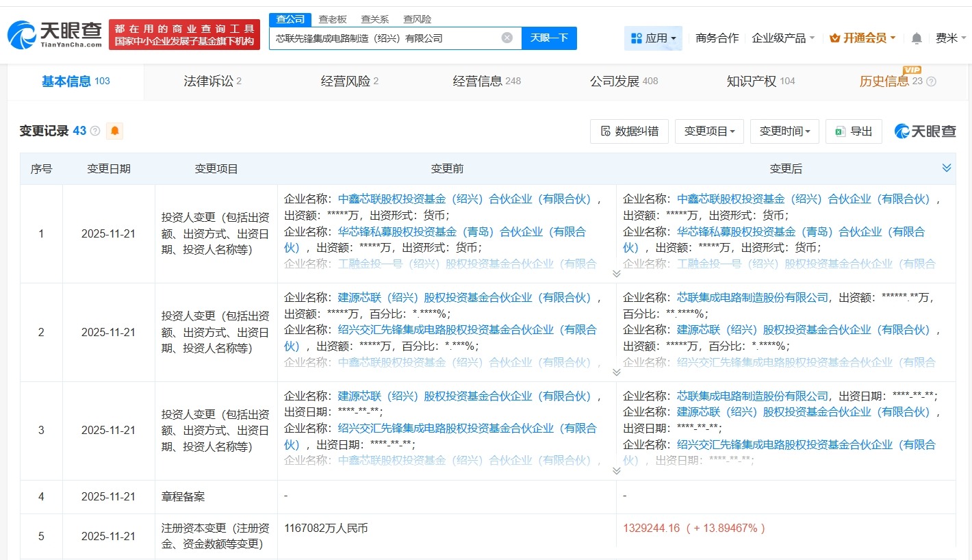Click the notification bell in top navigation
This screenshot has width=972, height=560.
[916, 38]
